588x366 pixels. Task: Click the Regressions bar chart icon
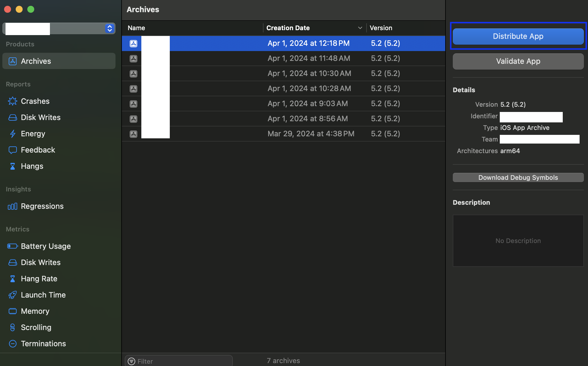tap(12, 206)
